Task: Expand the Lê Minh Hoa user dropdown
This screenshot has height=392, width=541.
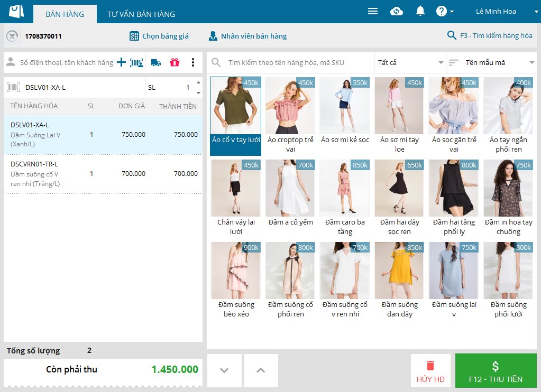Action: click(x=536, y=12)
